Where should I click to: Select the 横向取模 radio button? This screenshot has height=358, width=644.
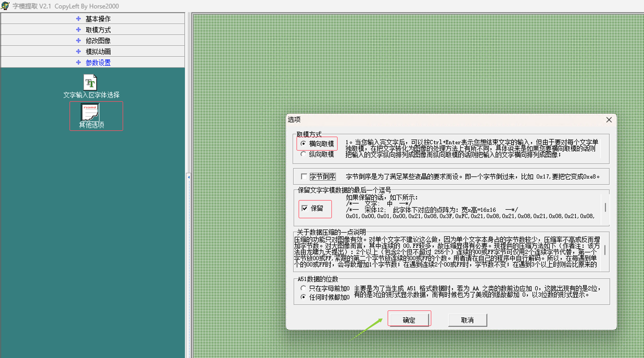(x=303, y=144)
